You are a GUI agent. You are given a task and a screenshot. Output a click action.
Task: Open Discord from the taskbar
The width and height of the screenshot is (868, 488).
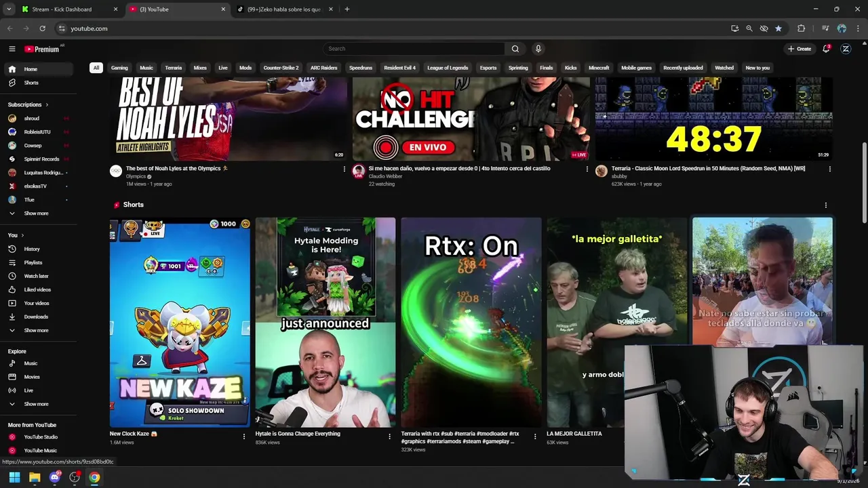(x=55, y=477)
